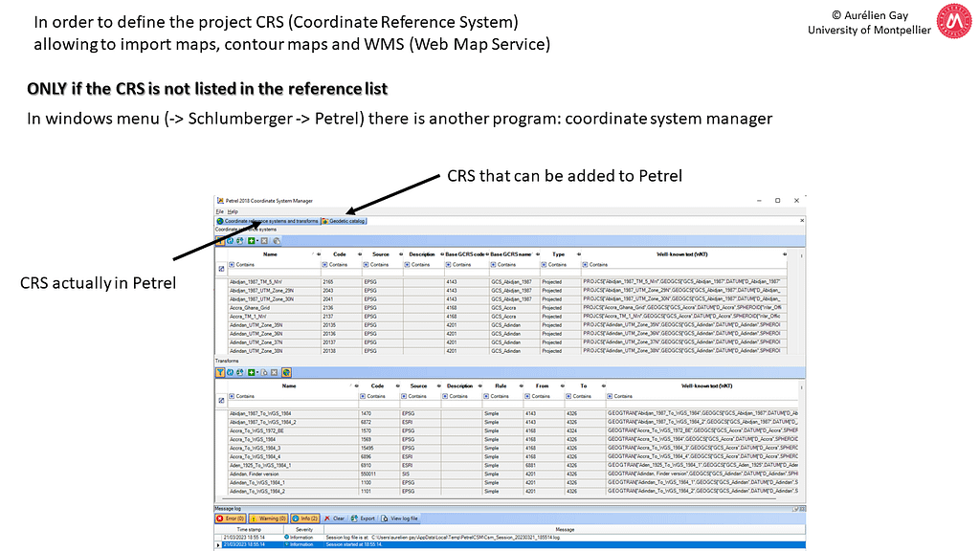
Task: Open the Contains dropdown under CRS Type column
Action: [544, 264]
